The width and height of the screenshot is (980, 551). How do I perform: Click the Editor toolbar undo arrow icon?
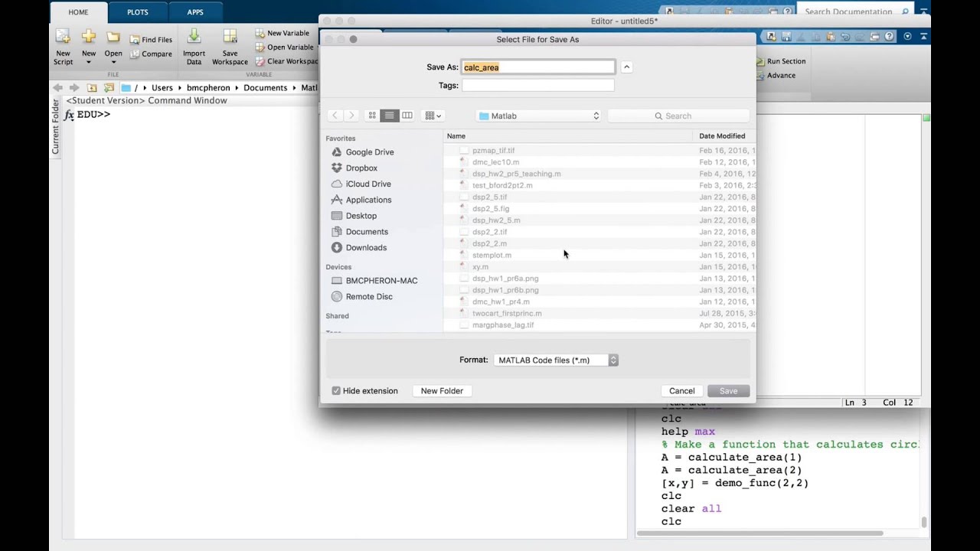846,37
